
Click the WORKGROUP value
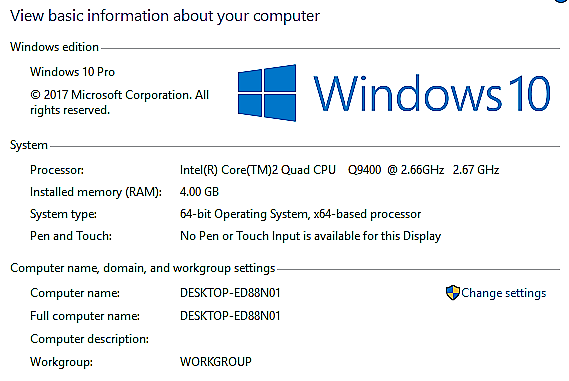[x=216, y=362]
